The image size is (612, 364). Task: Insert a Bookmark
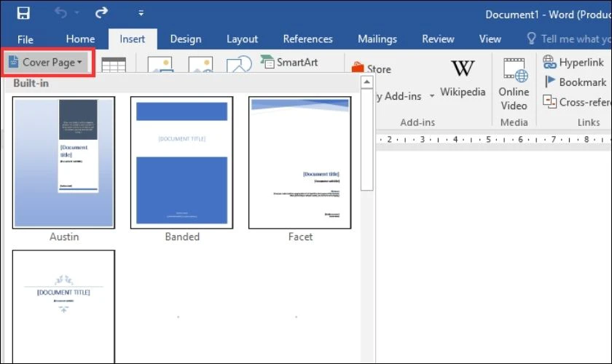(576, 82)
